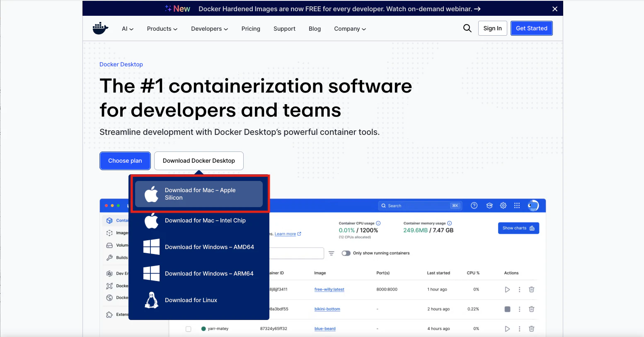Open more actions for free-willy:latest row
The height and width of the screenshot is (337, 644).
(x=519, y=290)
